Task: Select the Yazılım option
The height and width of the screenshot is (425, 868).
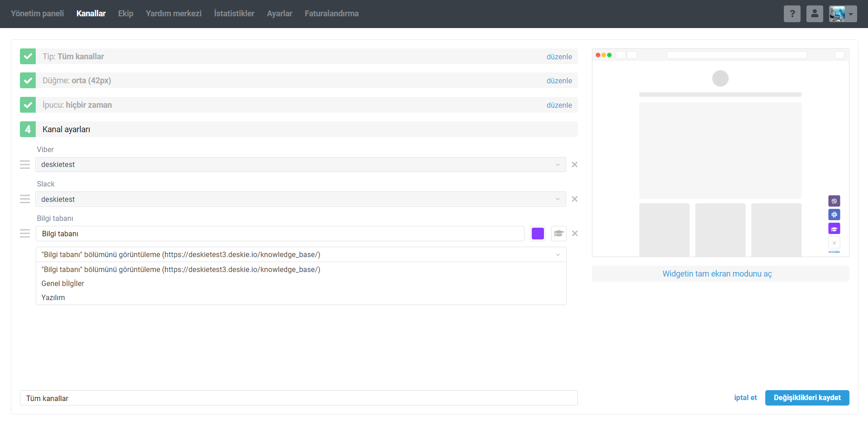Action: pyautogui.click(x=300, y=298)
